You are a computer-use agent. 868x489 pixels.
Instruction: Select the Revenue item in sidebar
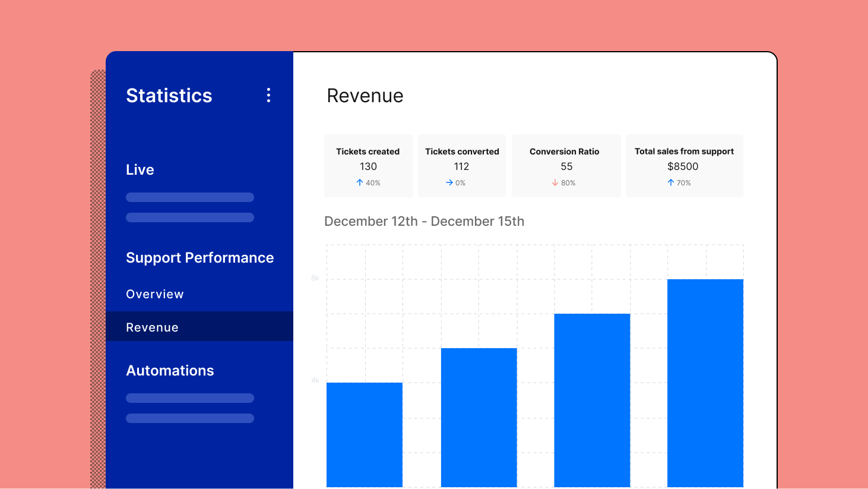click(199, 326)
